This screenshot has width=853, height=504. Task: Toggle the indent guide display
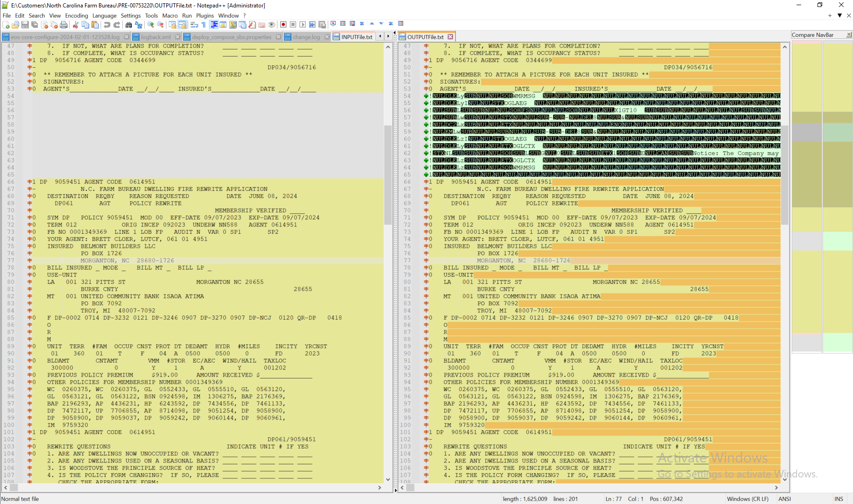(214, 24)
